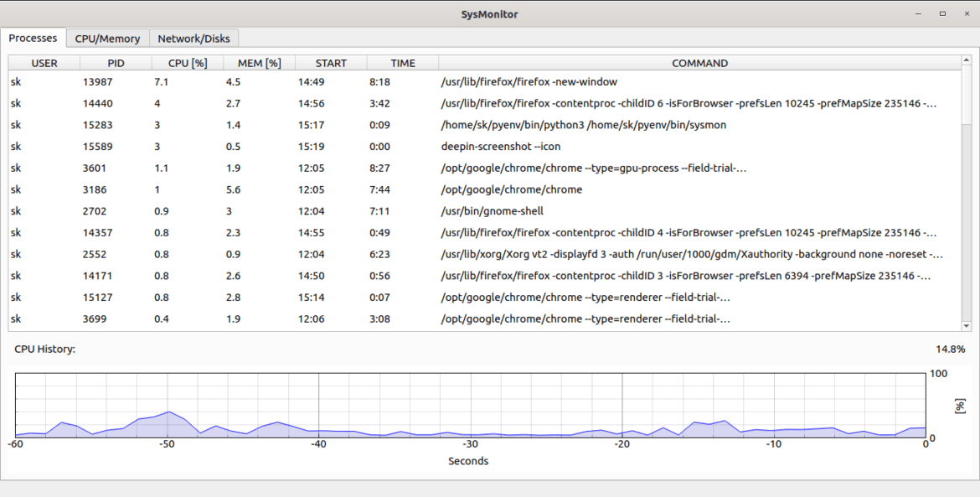Open the Network/Disks tab

tap(193, 38)
